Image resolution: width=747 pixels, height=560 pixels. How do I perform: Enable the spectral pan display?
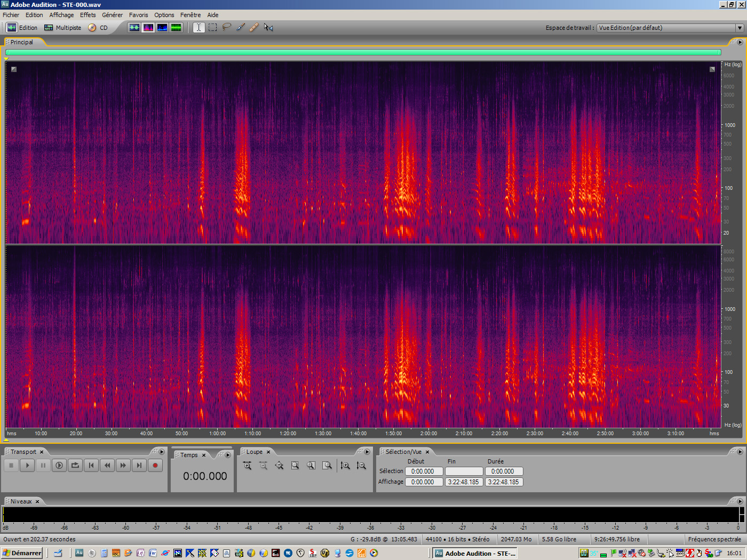[x=162, y=27]
